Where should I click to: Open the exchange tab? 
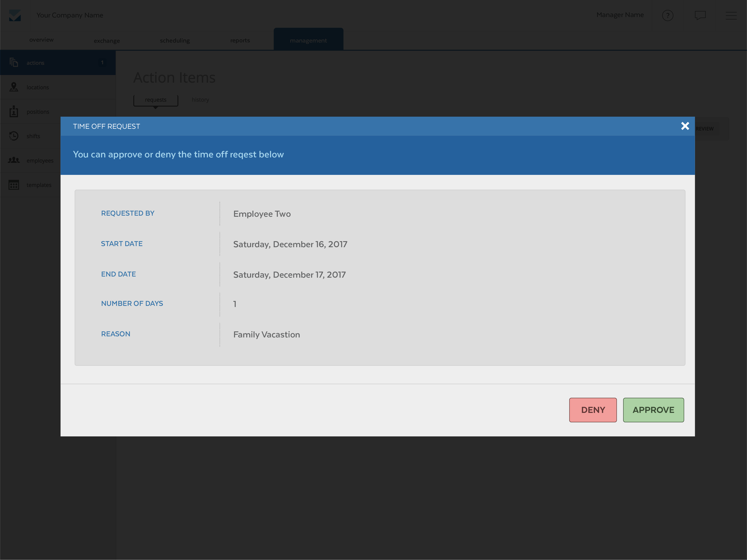(107, 41)
